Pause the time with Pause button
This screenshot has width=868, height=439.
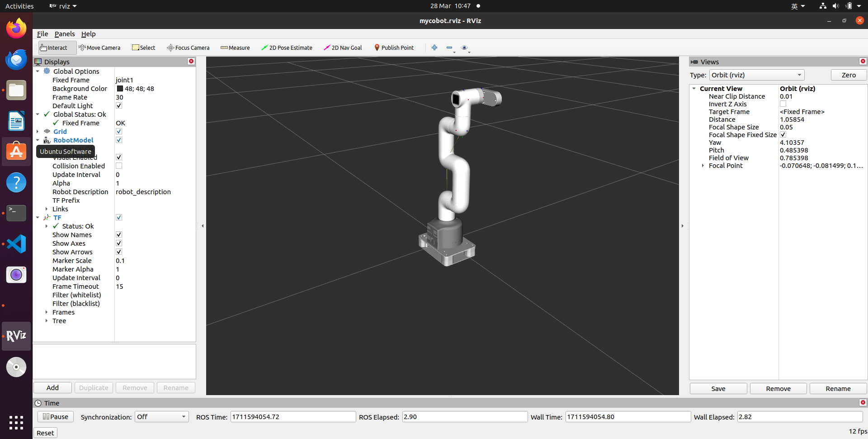tap(55, 417)
